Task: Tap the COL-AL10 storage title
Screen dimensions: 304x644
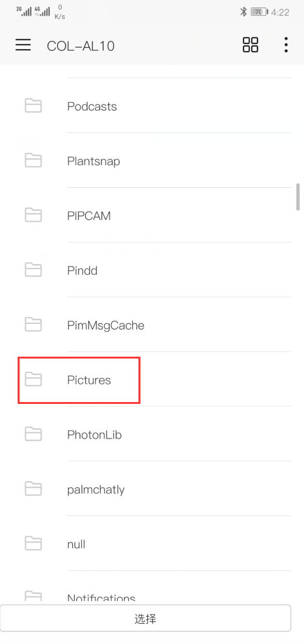Action: pyautogui.click(x=81, y=45)
